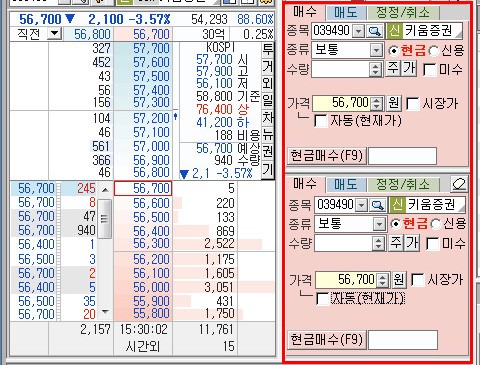Click stock code 039490 field in upper panel
This screenshot has height=365, width=480.
332,31
